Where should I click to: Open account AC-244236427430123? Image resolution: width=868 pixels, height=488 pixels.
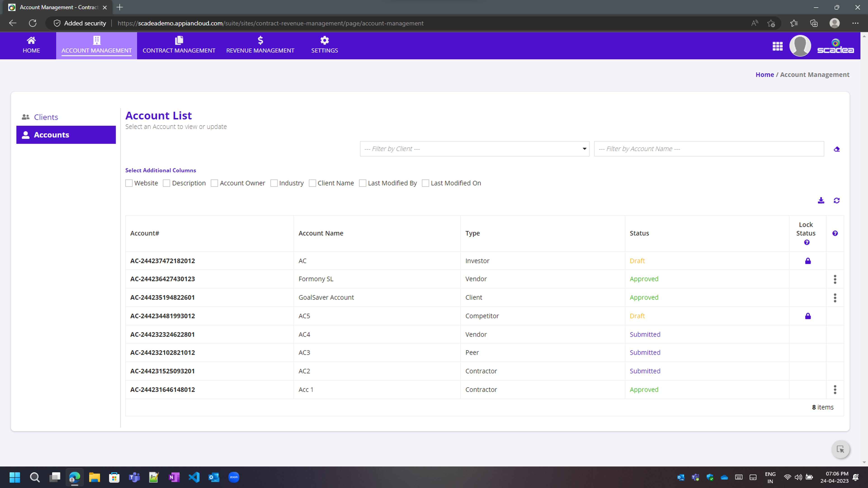point(163,279)
